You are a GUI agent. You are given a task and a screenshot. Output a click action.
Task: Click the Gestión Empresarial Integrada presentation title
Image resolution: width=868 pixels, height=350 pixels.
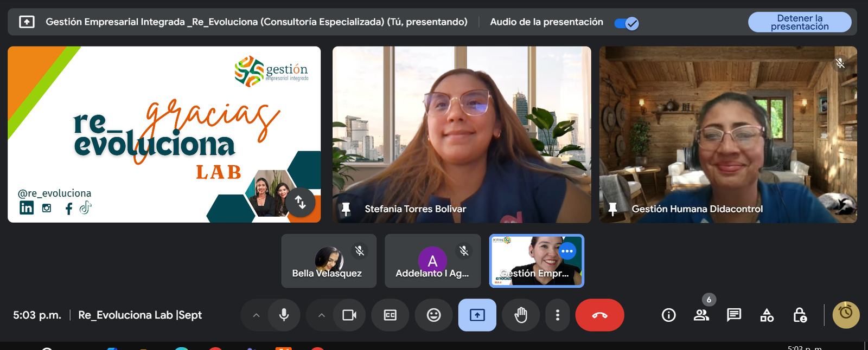pos(257,22)
